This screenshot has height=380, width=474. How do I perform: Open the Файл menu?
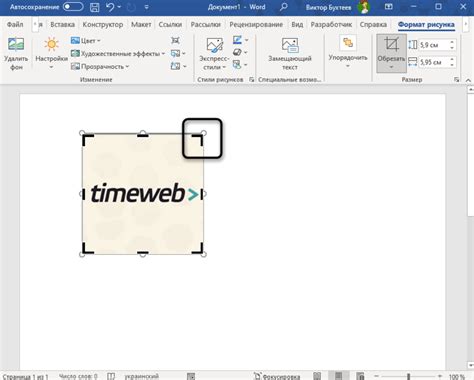[x=15, y=24]
